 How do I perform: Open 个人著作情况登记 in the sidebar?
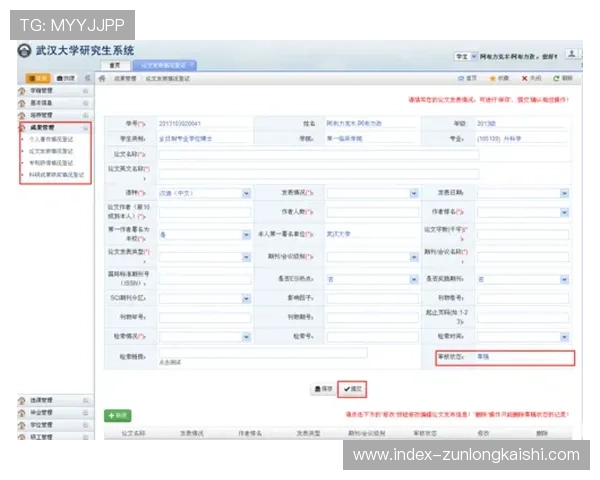[x=51, y=139]
